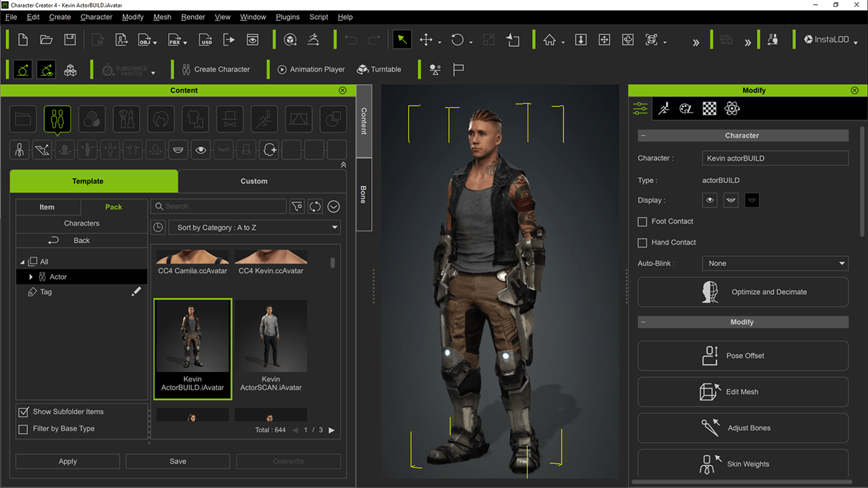868x488 pixels.
Task: Create a new project file
Action: coord(23,40)
